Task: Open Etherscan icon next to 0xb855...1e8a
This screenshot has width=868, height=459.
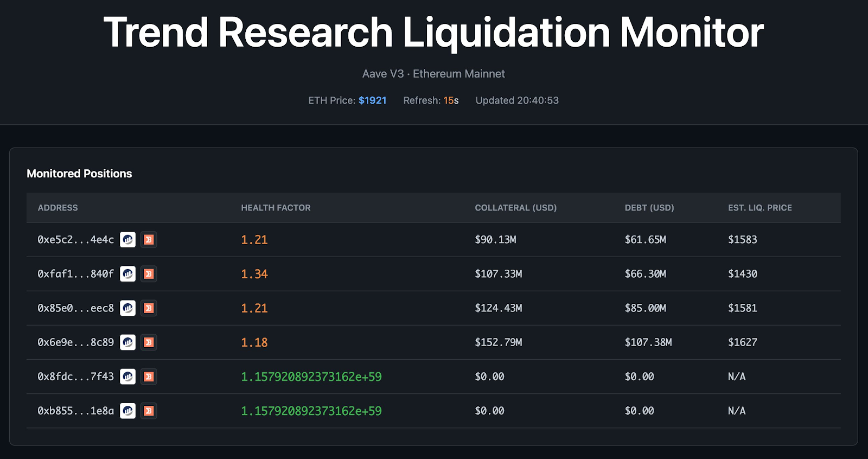Action: (127, 411)
